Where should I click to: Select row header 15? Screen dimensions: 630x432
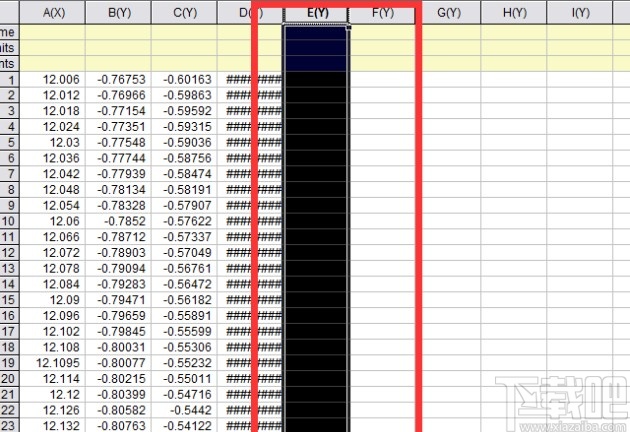click(9, 300)
